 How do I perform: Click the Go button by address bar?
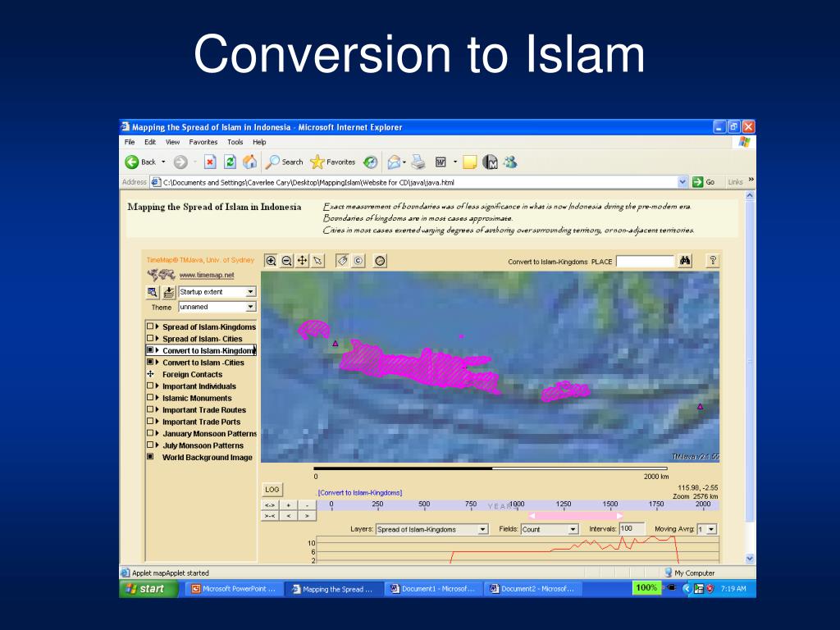704,182
